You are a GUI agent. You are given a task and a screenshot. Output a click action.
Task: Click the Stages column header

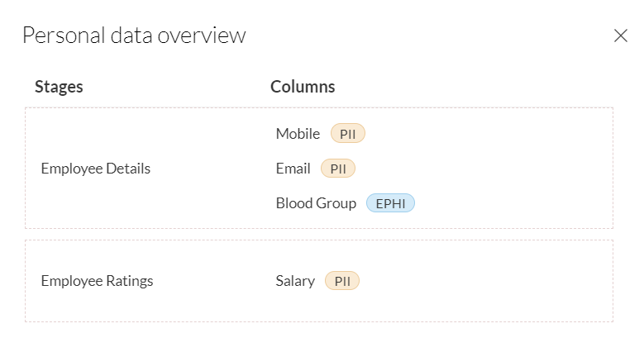tap(59, 87)
